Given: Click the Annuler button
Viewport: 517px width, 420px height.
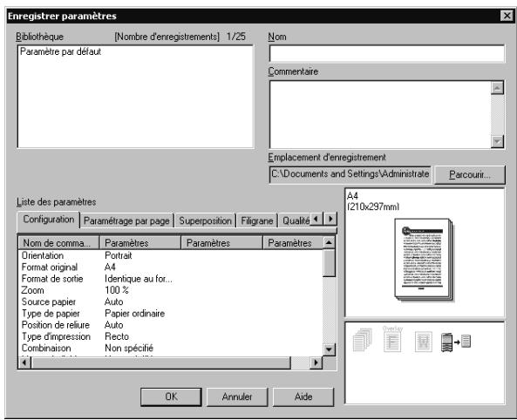Looking at the screenshot, I should click(237, 396).
